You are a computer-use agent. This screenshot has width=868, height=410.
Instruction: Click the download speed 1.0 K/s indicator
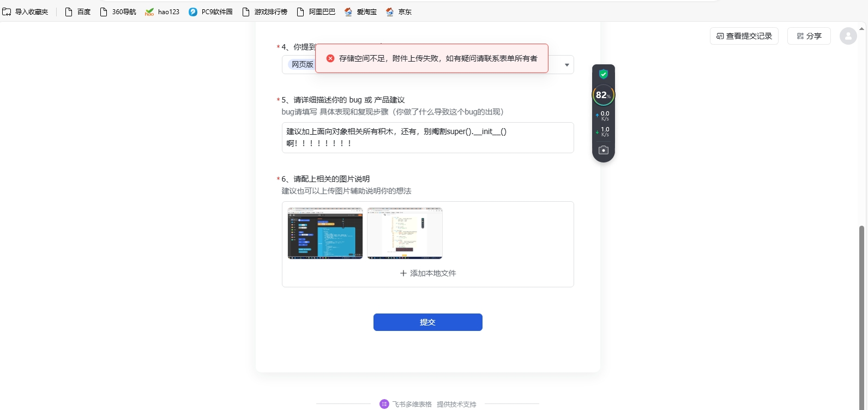[604, 131]
